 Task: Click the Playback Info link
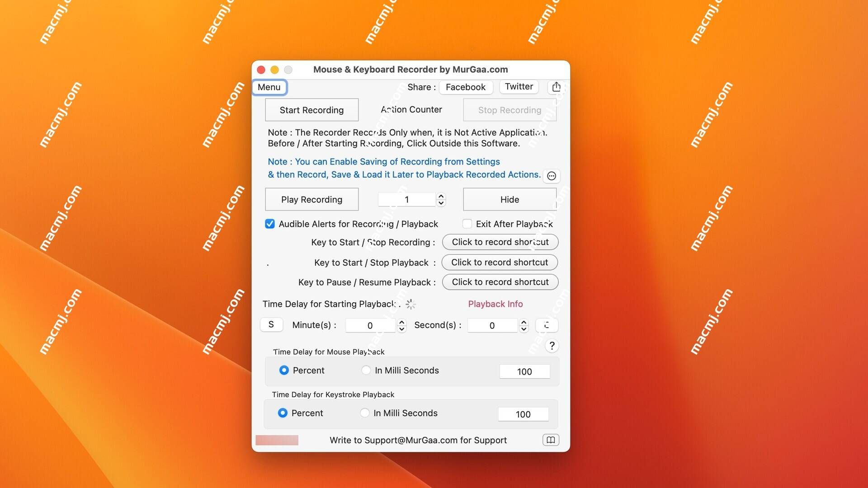495,304
